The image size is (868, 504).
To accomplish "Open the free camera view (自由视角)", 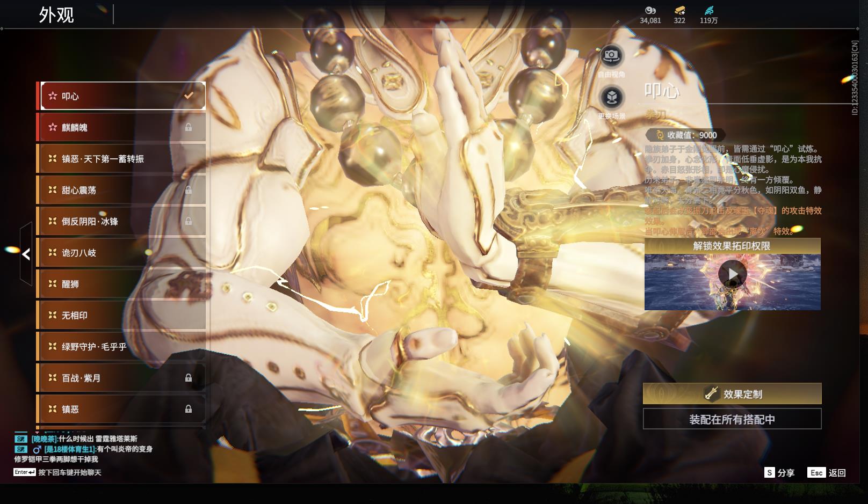I will 611,55.
